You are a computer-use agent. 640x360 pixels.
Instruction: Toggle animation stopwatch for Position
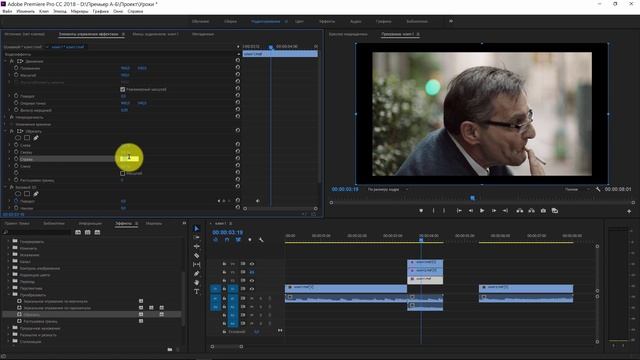pyautogui.click(x=16, y=68)
